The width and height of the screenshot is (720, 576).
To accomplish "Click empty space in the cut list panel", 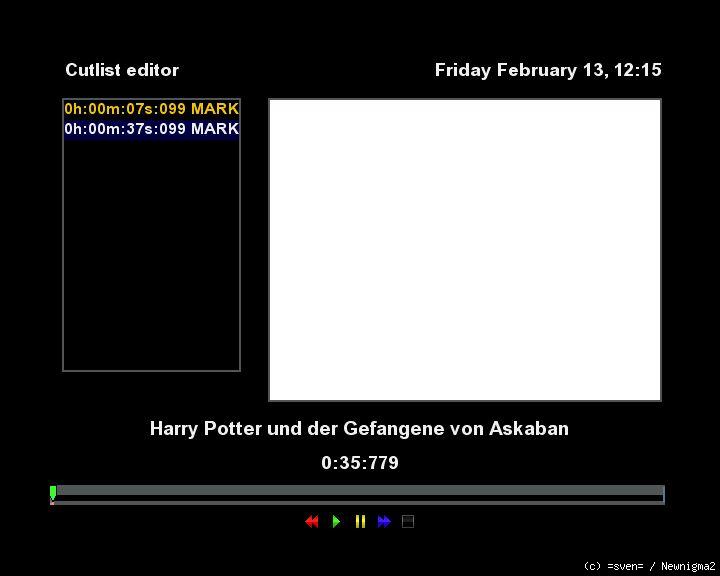I will pos(151,260).
